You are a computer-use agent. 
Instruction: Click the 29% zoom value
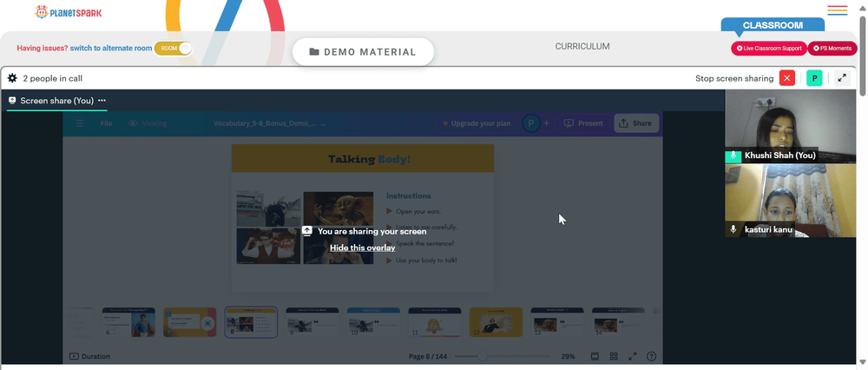[568, 356]
